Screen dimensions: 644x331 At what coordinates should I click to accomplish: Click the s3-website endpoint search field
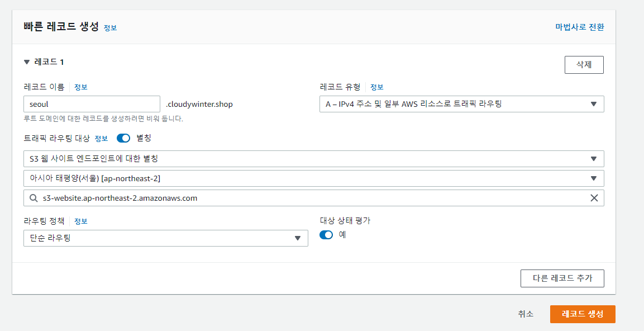(314, 198)
